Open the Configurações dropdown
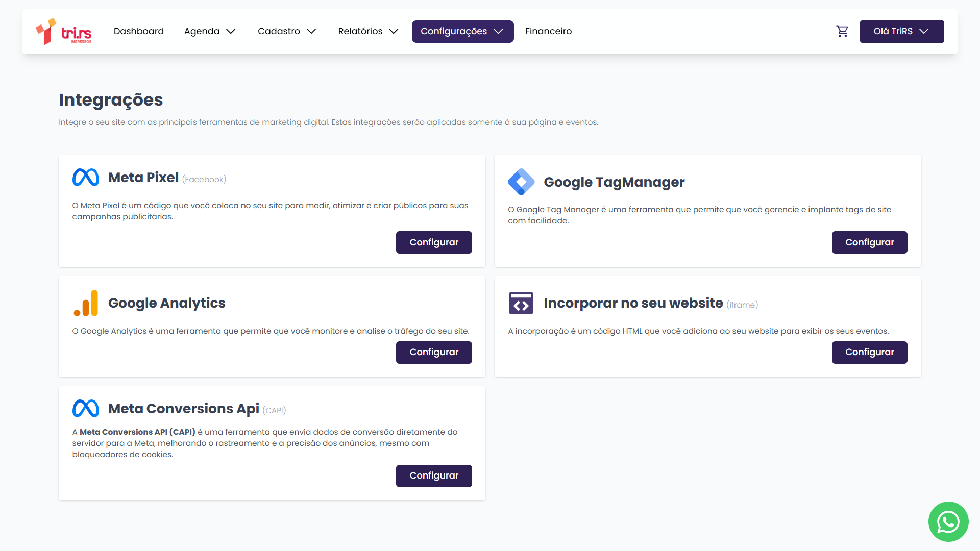This screenshot has width=980, height=551. pos(462,31)
